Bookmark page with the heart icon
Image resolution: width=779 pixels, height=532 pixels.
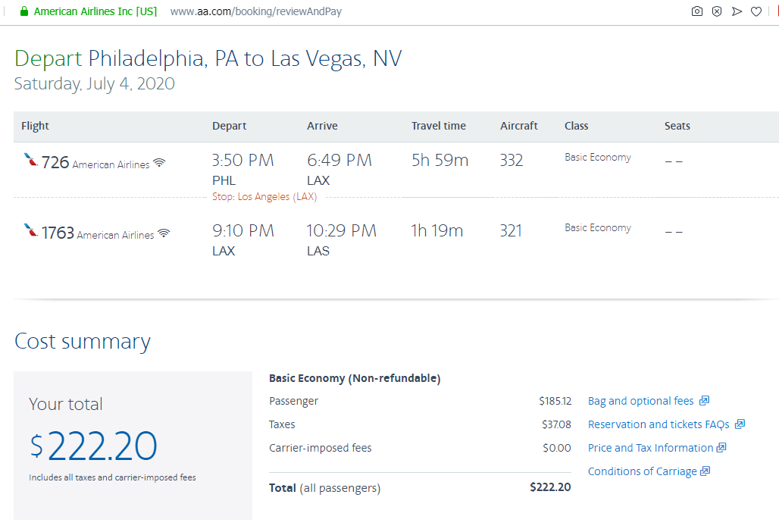point(756,11)
